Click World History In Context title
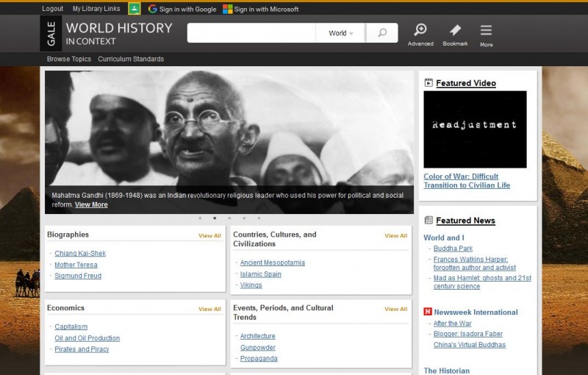588x375 pixels. [119, 33]
